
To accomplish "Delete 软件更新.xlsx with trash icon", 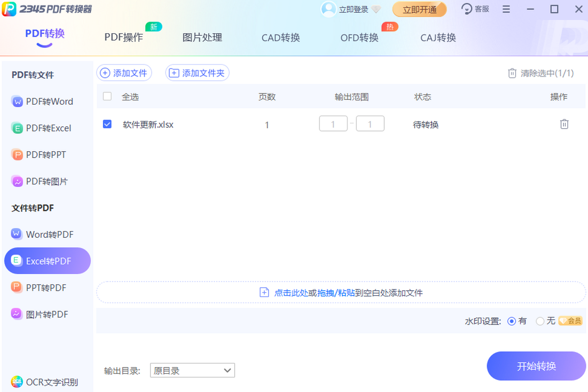I will pyautogui.click(x=564, y=124).
